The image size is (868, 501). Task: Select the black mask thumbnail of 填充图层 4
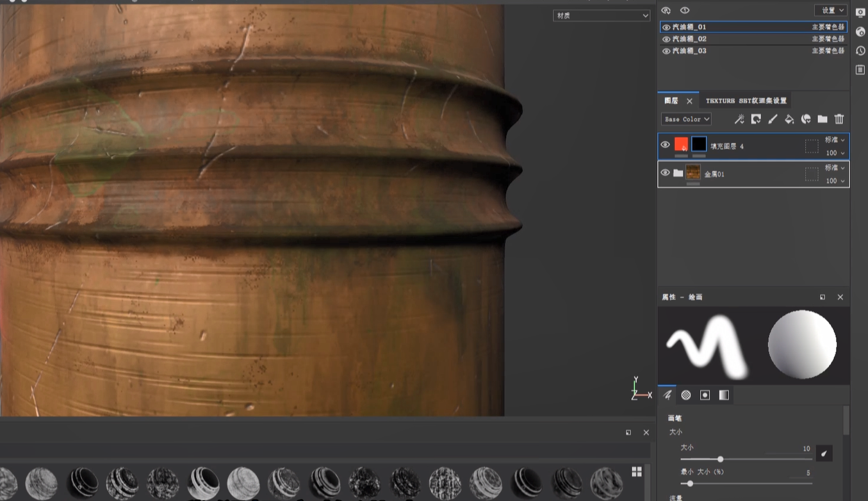pos(699,144)
